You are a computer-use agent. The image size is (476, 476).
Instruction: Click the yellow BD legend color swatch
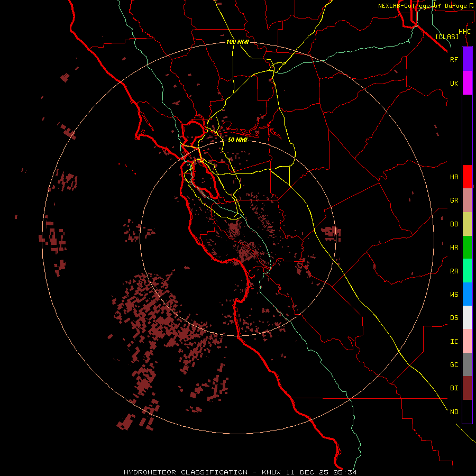pos(467,224)
